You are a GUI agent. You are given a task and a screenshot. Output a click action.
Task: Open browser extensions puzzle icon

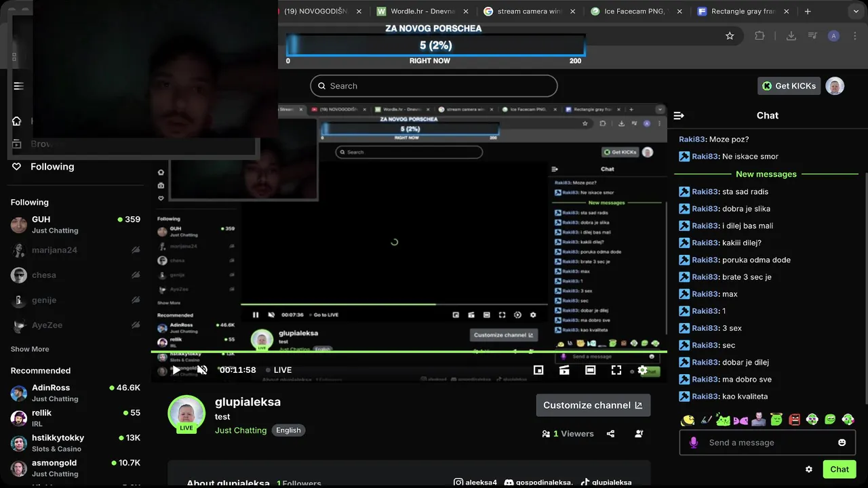coord(759,36)
